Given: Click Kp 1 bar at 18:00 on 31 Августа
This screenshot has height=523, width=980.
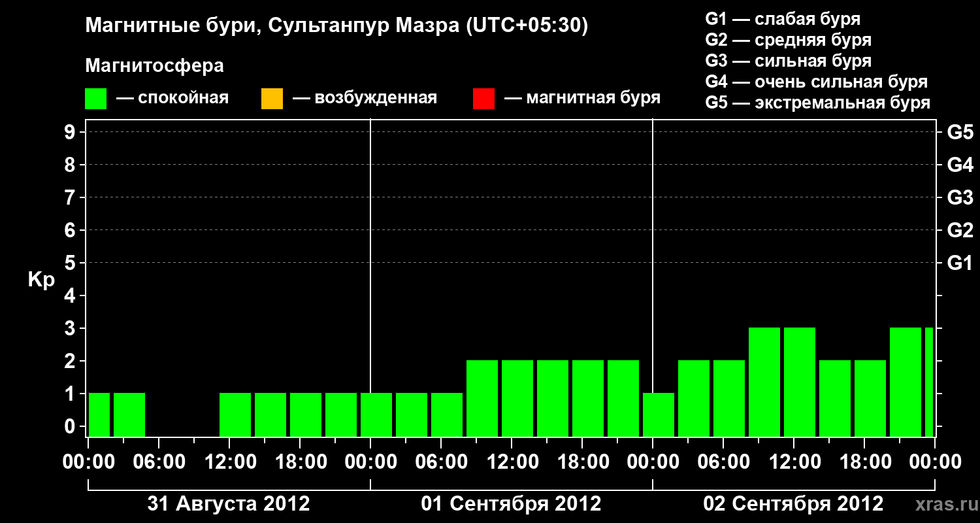Looking at the screenshot, I should pos(306,414).
